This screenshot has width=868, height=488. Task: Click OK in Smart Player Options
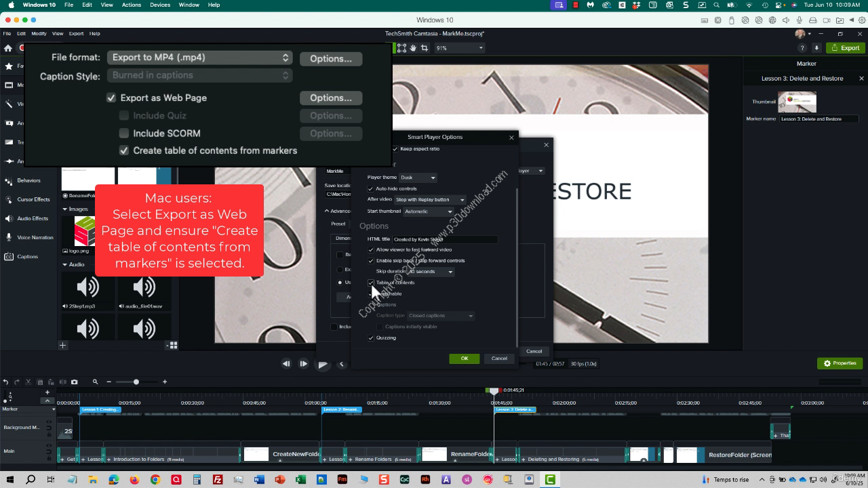coord(464,359)
